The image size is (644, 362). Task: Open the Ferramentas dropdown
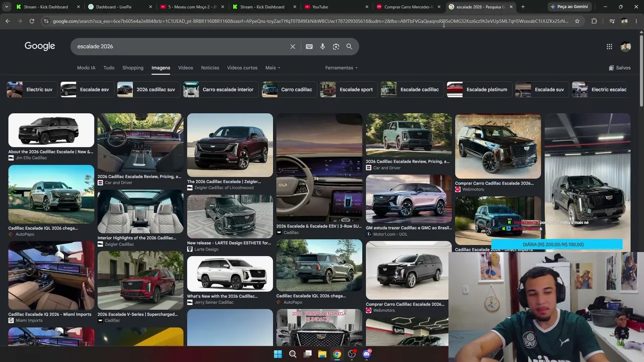coord(342,68)
